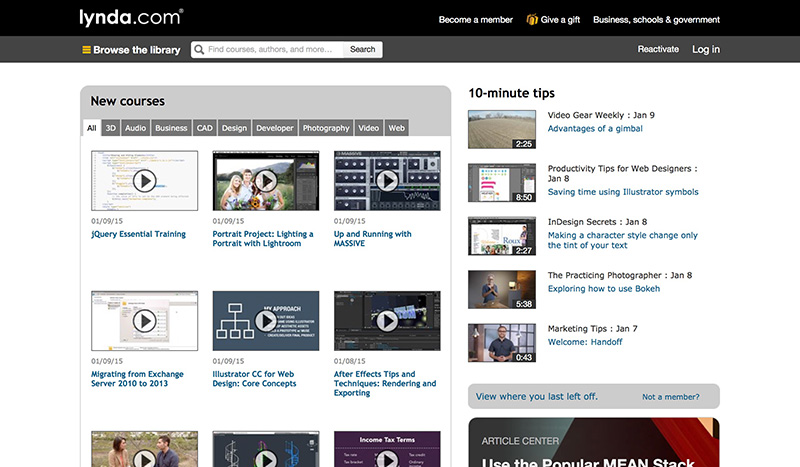The image size is (800, 467).
Task: Click the lynda.com logo
Action: coord(131,17)
